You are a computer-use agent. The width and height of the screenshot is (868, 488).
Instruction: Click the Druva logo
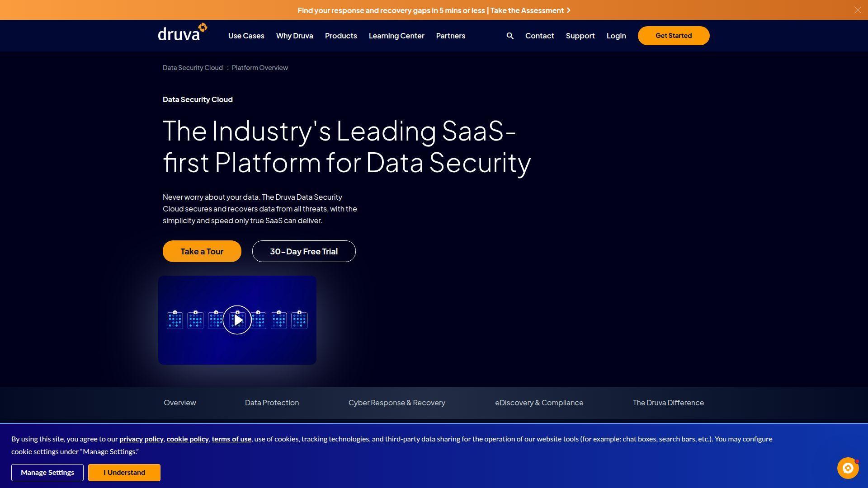(183, 33)
